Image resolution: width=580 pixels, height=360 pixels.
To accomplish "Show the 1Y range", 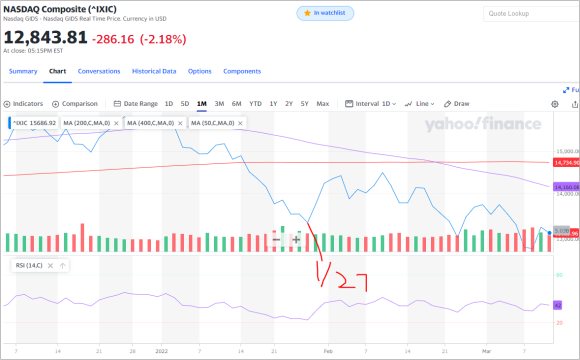I will point(273,104).
